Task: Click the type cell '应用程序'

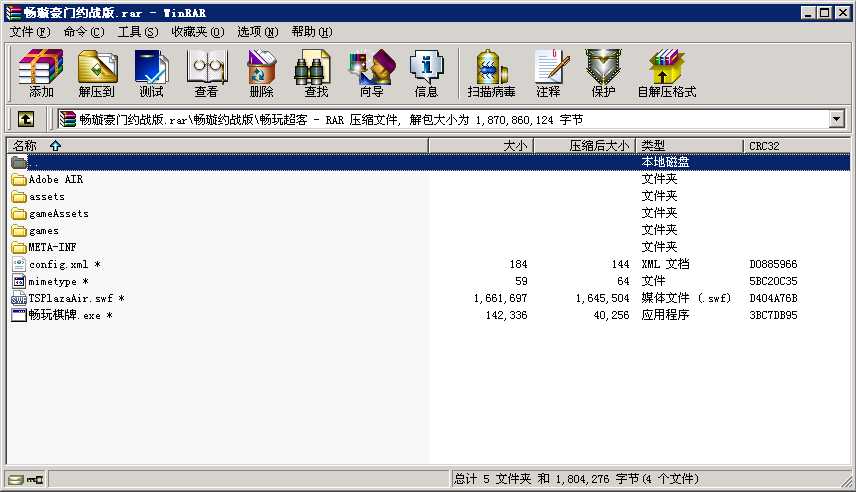Action: tap(665, 315)
